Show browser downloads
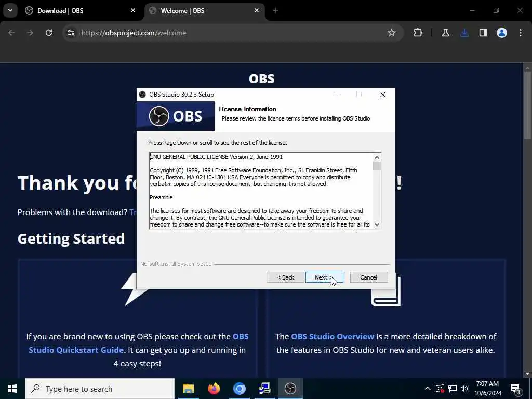Screen dimensions: 532x399 click(464, 33)
